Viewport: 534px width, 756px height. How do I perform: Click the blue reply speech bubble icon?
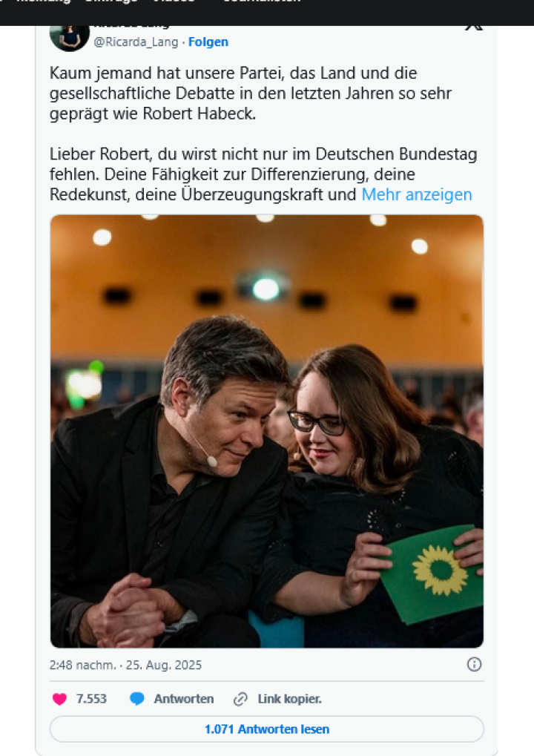coord(137,699)
